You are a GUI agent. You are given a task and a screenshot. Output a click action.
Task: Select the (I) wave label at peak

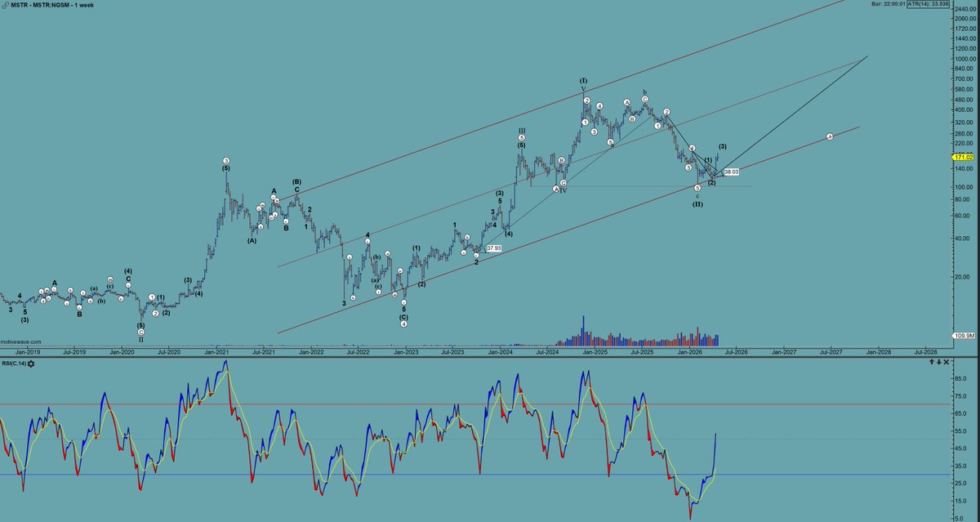(x=584, y=81)
